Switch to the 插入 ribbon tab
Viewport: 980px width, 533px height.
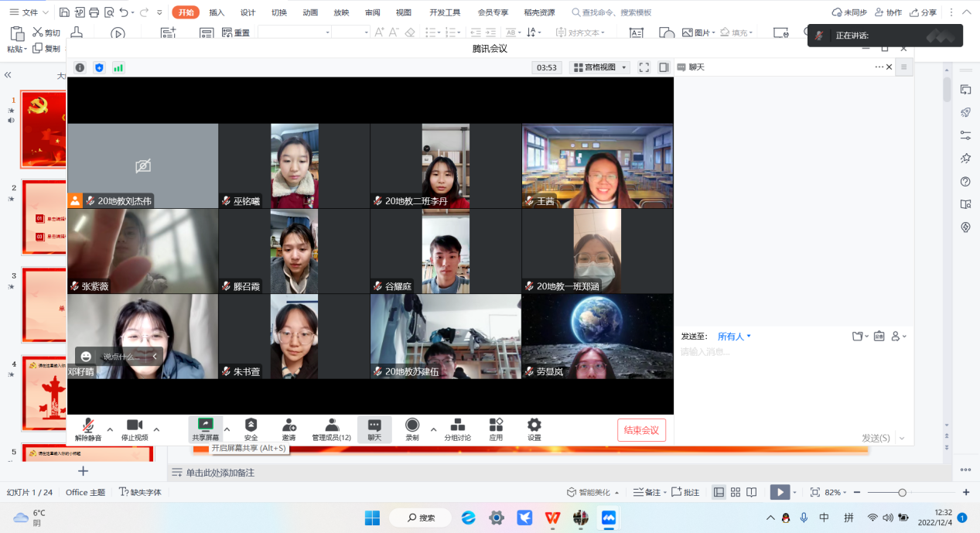(x=217, y=12)
